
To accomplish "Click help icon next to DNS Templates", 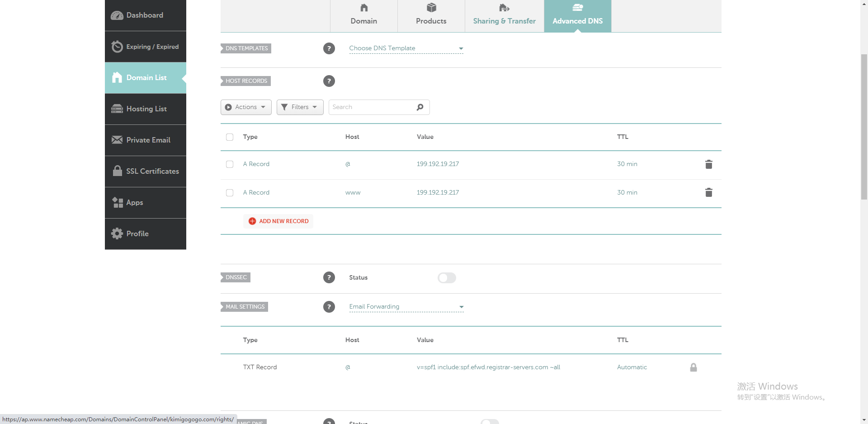I will (329, 48).
